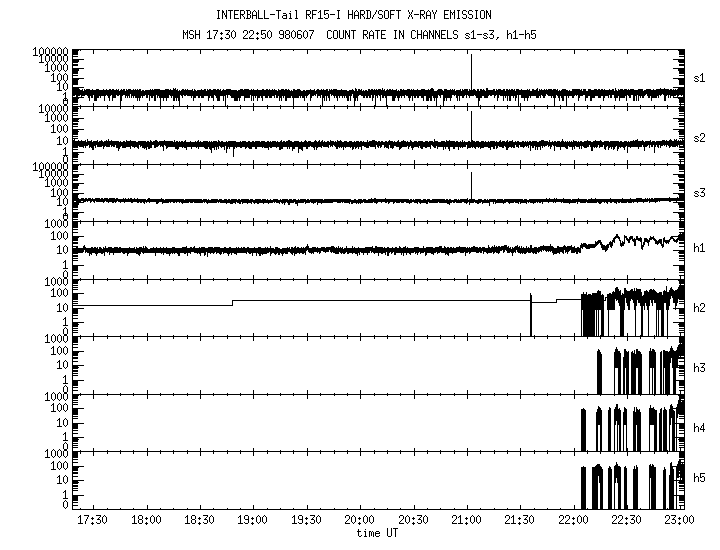The image size is (720, 550).
Task: Click the 23:00 time axis tick label
Action: pos(679,521)
